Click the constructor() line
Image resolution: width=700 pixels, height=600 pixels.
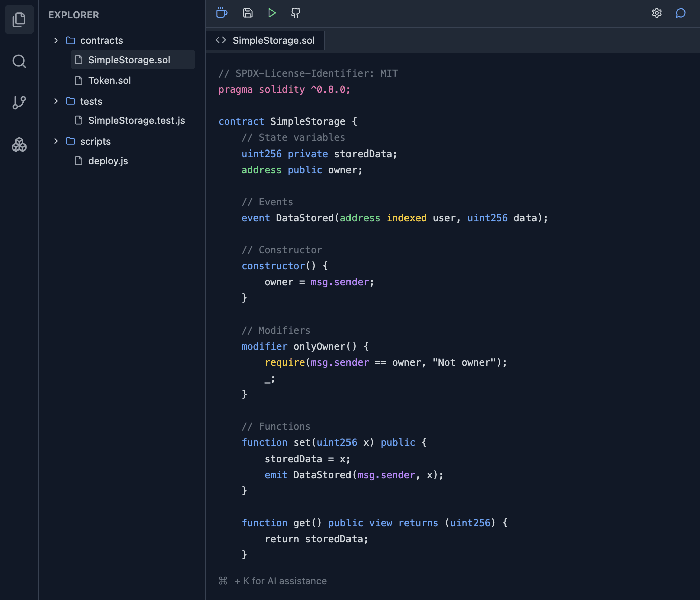coord(285,266)
